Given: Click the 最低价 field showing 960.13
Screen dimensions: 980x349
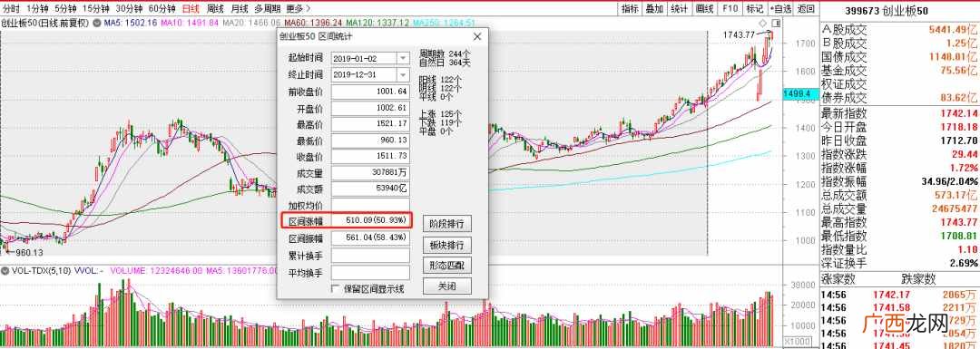Looking at the screenshot, I should pos(370,141).
